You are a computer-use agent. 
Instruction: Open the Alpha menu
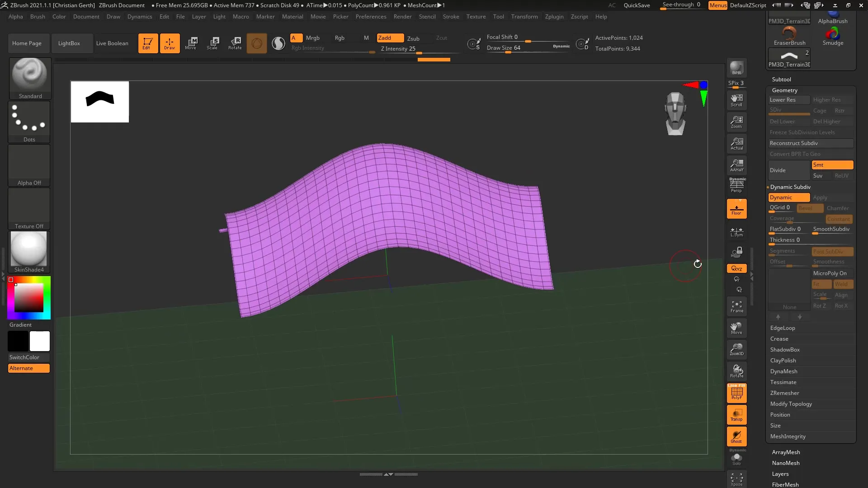point(16,17)
